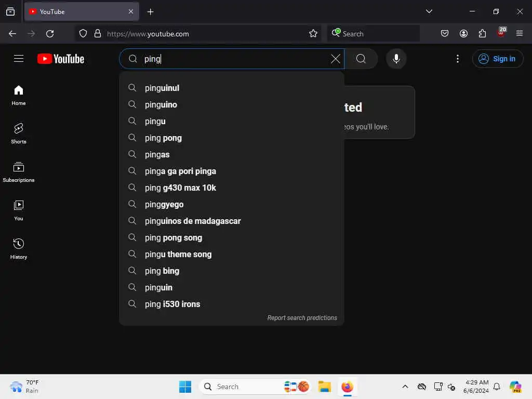Viewport: 532px width, 399px height.
Task: Start voice search with the microphone
Action: click(x=396, y=59)
